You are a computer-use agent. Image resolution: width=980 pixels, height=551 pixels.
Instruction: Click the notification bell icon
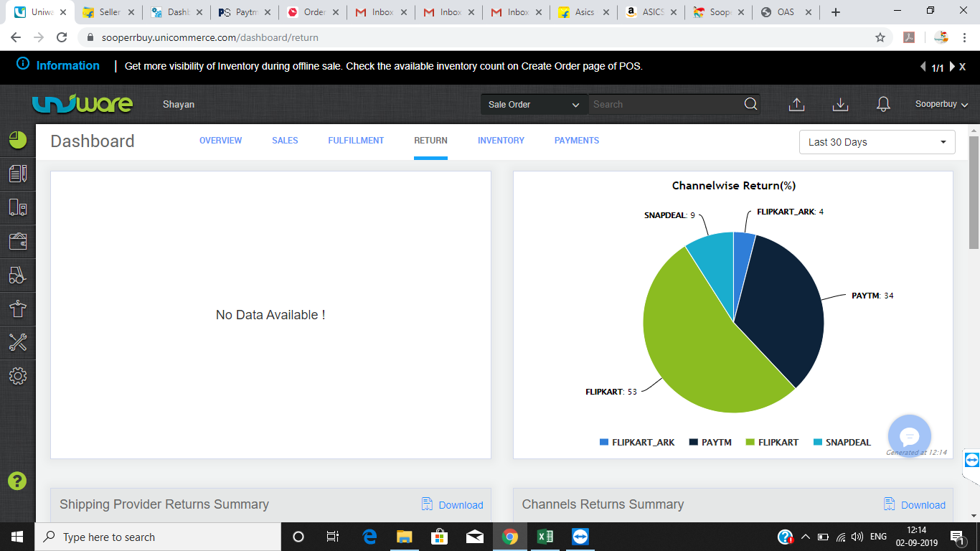point(883,105)
